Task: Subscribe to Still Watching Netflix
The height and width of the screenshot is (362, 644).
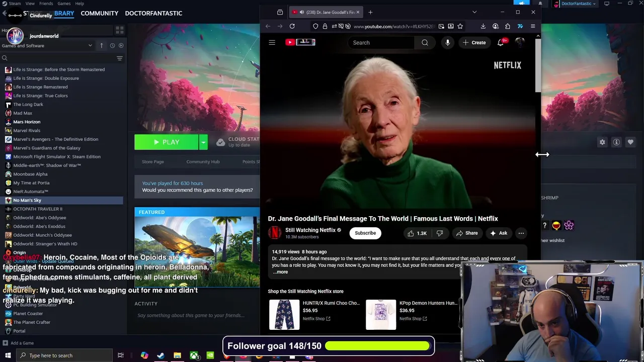Action: tap(365, 233)
